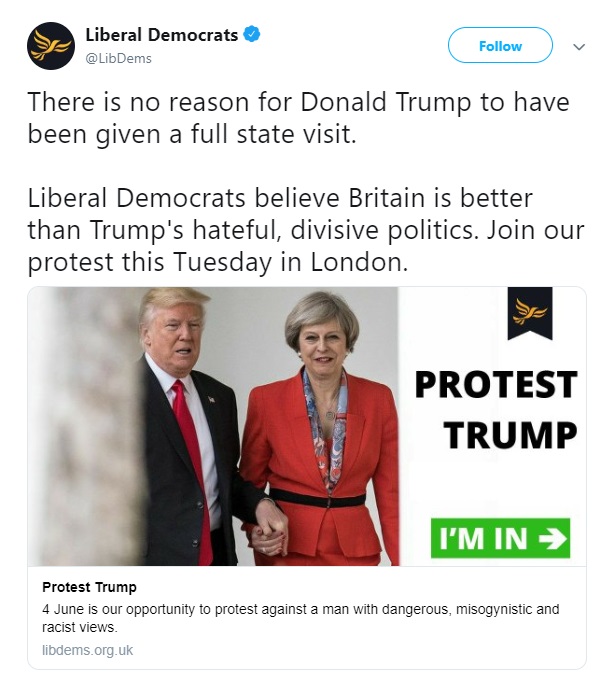Click the 4 June card description text
This screenshot has height=673, width=600.
300,618
